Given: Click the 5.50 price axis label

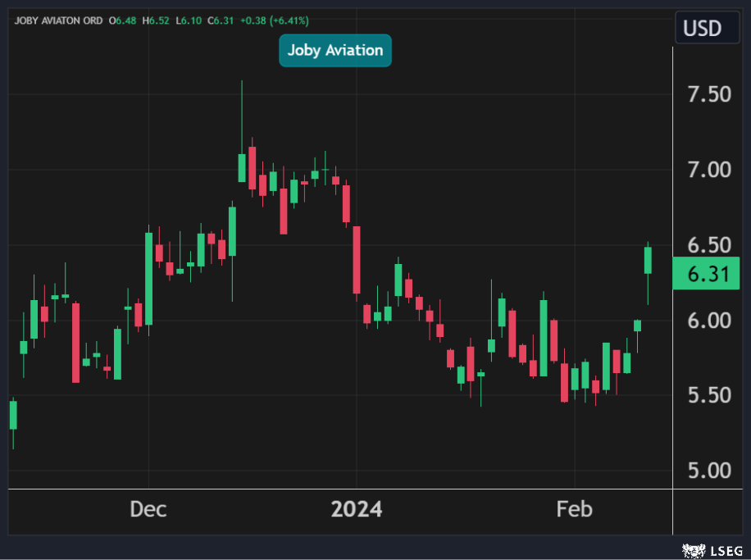Looking at the screenshot, I should [x=709, y=395].
